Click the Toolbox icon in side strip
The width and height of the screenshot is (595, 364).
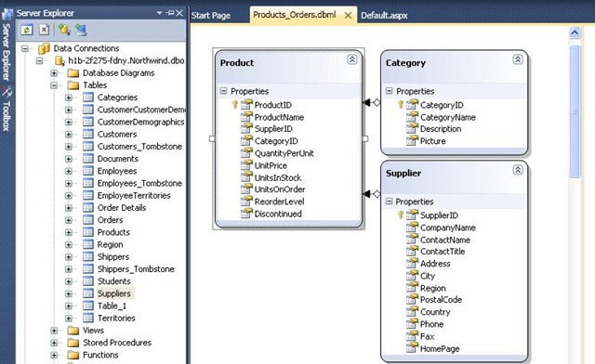(7, 91)
